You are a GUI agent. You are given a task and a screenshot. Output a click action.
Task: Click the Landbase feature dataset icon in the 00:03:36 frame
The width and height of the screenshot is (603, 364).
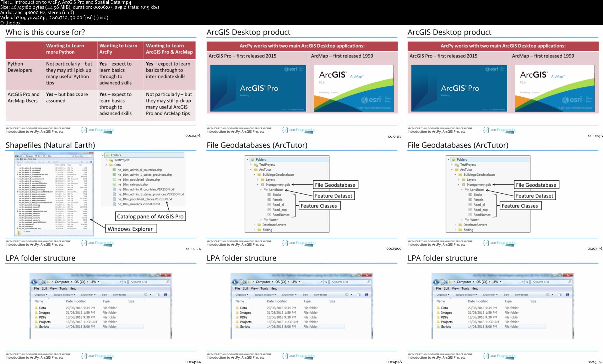coord(467,190)
